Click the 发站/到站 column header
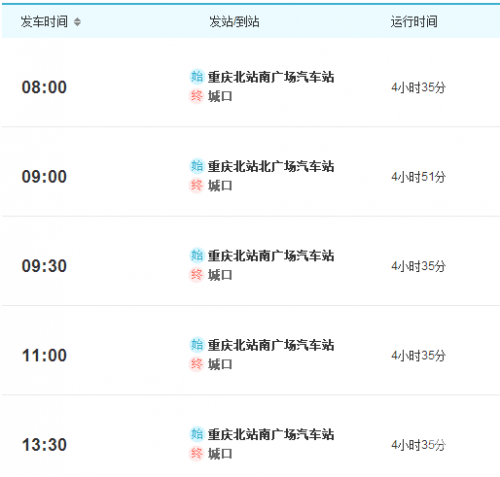500x477 pixels. click(x=234, y=22)
